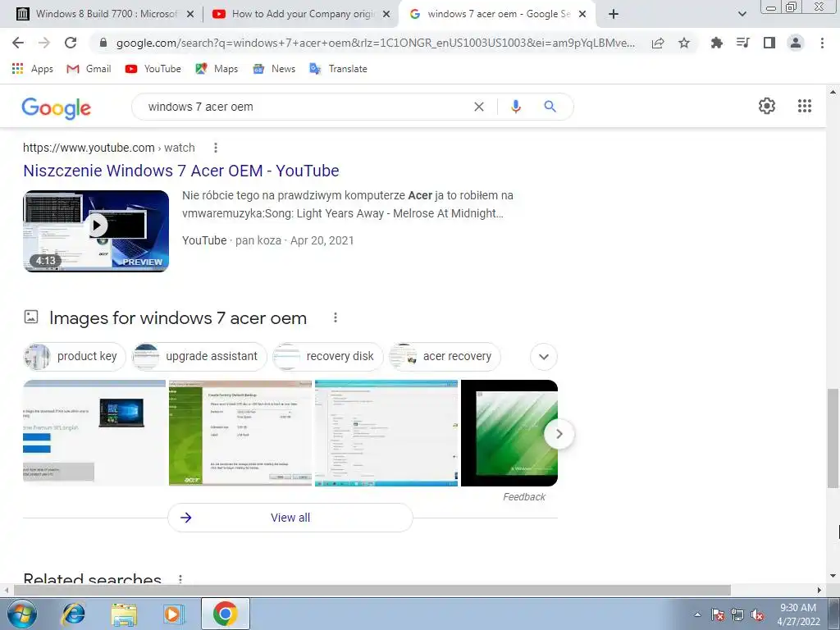Launch Internet Explorer from the taskbar
The height and width of the screenshot is (630, 840).
(x=74, y=614)
